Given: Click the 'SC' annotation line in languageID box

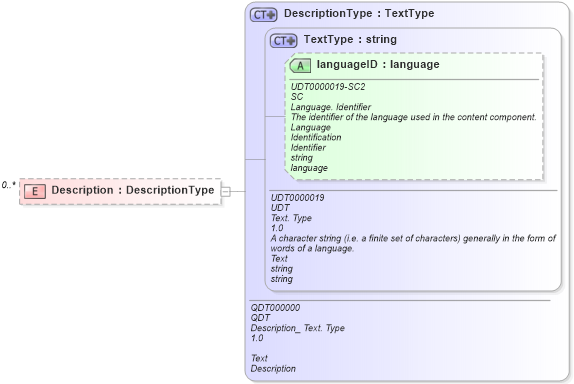Looking at the screenshot, I should [x=297, y=97].
